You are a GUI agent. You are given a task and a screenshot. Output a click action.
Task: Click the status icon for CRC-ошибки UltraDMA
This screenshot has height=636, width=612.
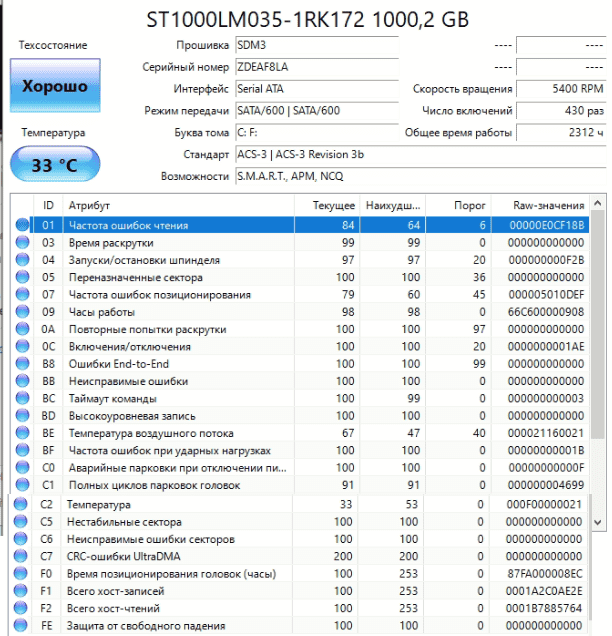pos(22,556)
